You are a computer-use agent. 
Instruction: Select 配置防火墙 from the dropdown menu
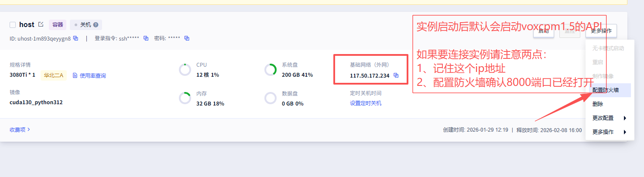(x=605, y=90)
